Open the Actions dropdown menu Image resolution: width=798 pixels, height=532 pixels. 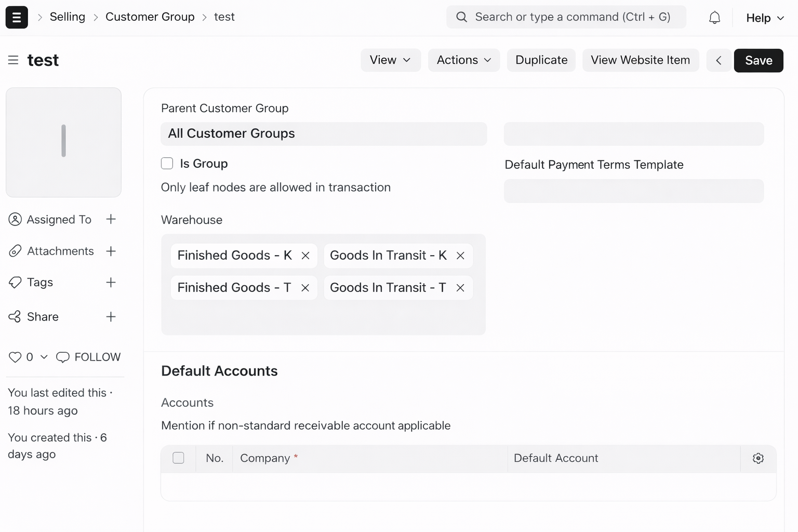click(x=464, y=60)
